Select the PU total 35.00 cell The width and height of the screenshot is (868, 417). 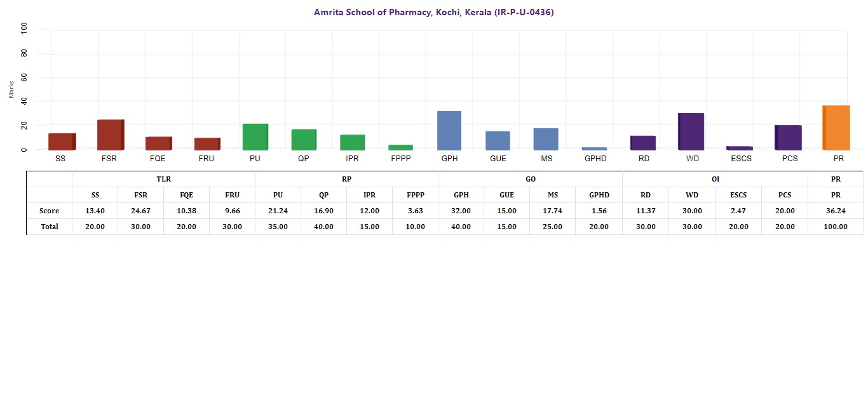pyautogui.click(x=278, y=227)
